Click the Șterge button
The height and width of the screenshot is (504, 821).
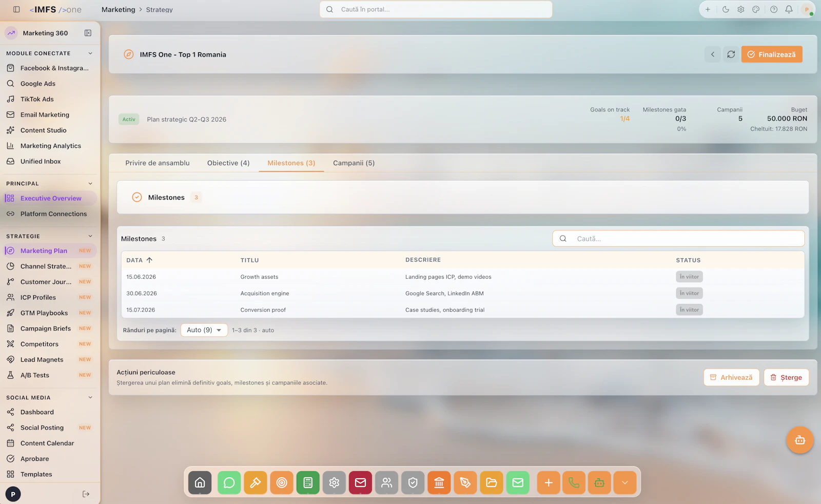point(786,377)
